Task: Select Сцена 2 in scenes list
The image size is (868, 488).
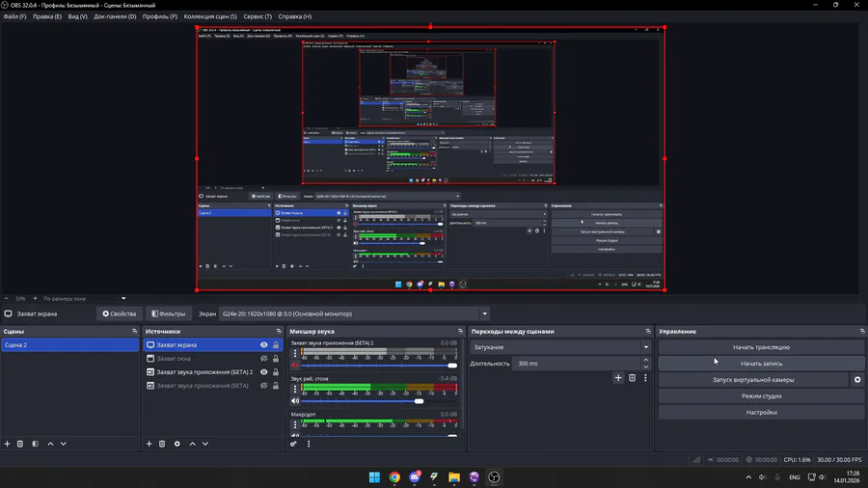Action: 69,344
